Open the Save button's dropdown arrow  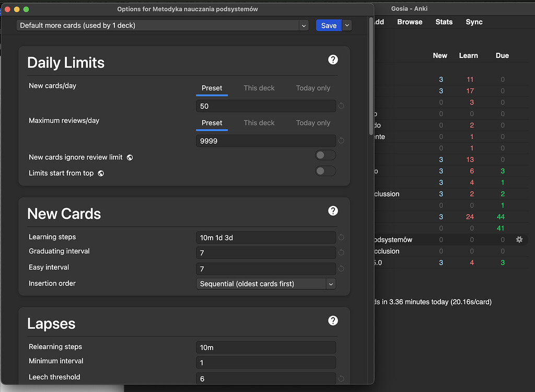tap(347, 25)
